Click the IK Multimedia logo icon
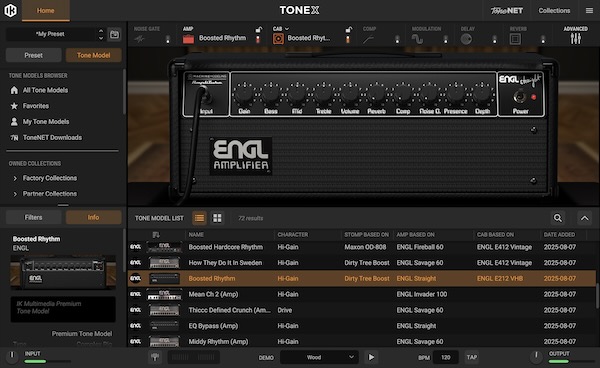The width and height of the screenshot is (600, 368). tap(10, 10)
